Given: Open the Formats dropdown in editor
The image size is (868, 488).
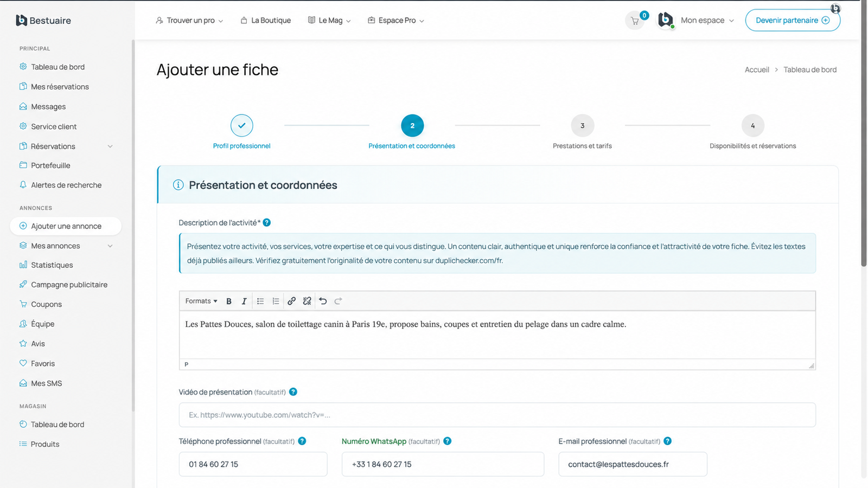Looking at the screenshot, I should tap(201, 301).
